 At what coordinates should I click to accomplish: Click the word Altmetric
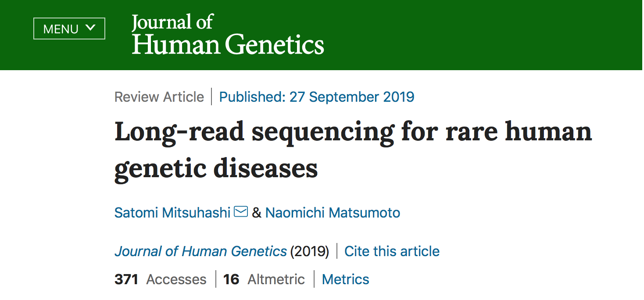point(276,279)
